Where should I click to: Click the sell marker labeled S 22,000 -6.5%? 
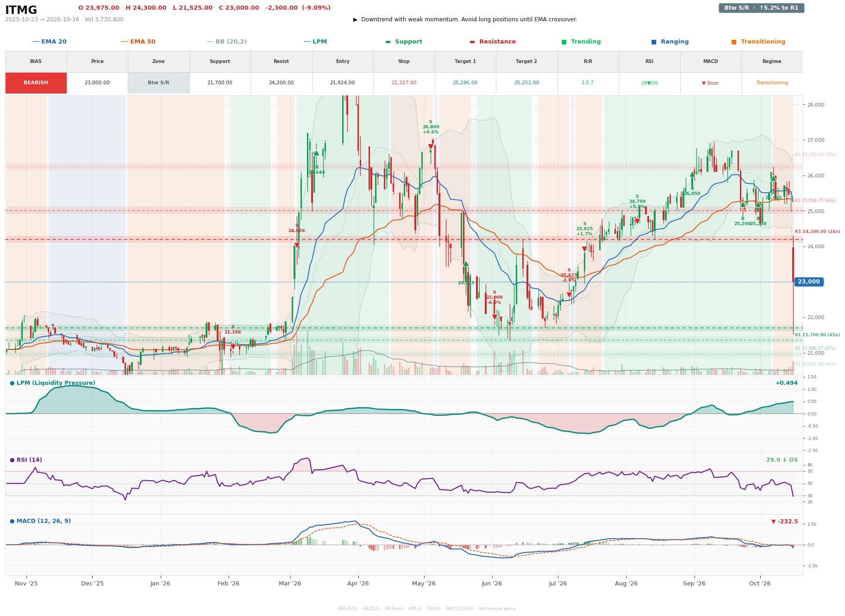coord(494,317)
